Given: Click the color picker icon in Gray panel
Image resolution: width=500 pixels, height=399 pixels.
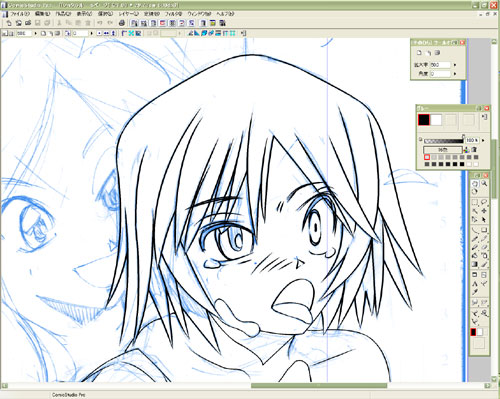Looking at the screenshot, I should (467, 150).
